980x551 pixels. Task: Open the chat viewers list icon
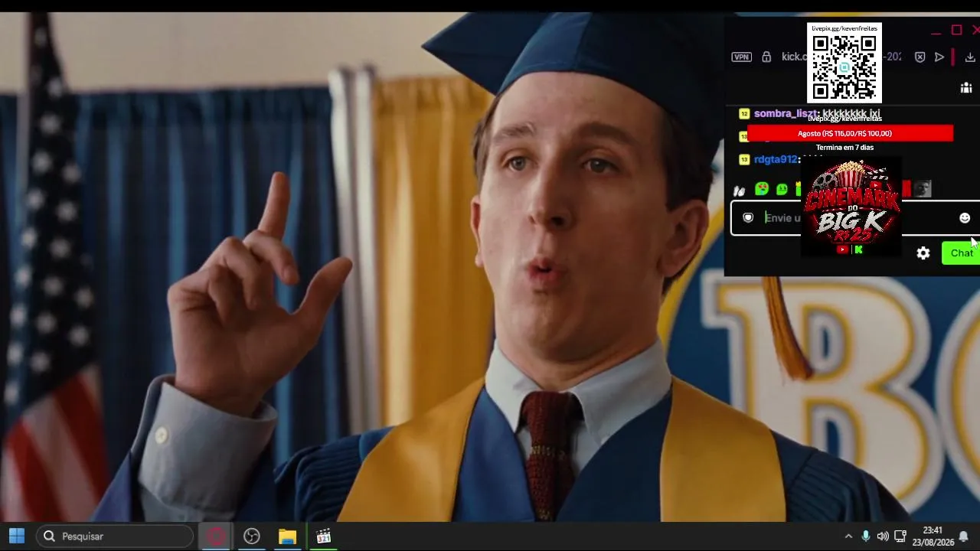pos(966,88)
